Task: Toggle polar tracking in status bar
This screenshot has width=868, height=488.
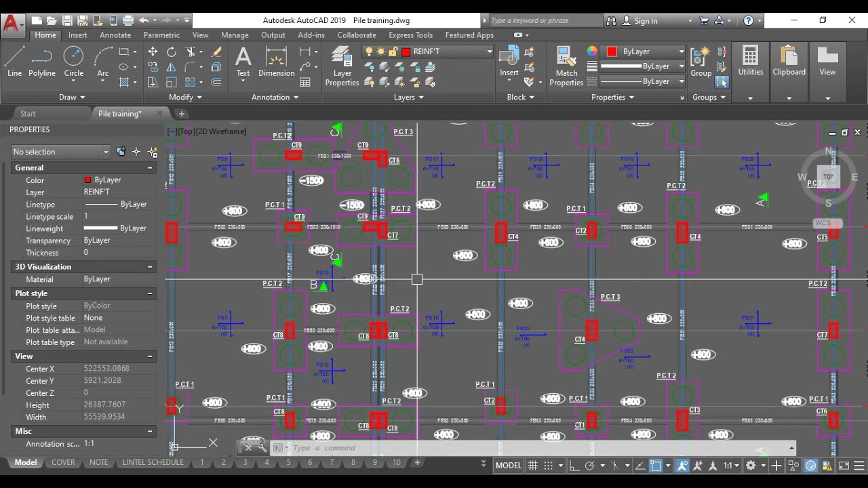Action: point(590,466)
